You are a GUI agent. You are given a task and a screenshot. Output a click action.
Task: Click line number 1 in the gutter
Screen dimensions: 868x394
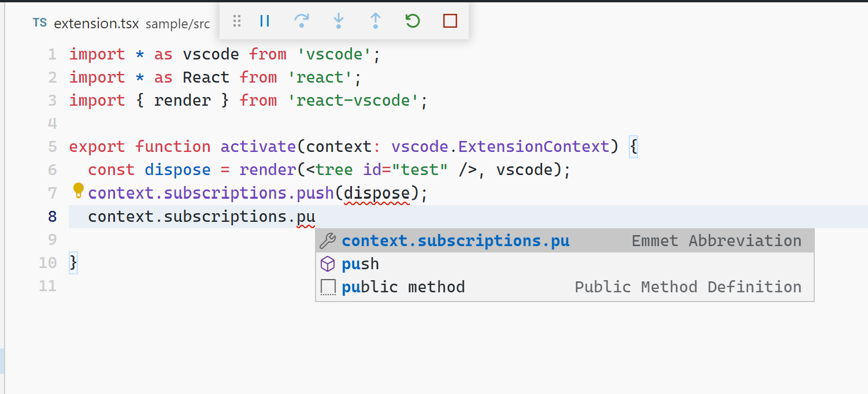point(53,54)
